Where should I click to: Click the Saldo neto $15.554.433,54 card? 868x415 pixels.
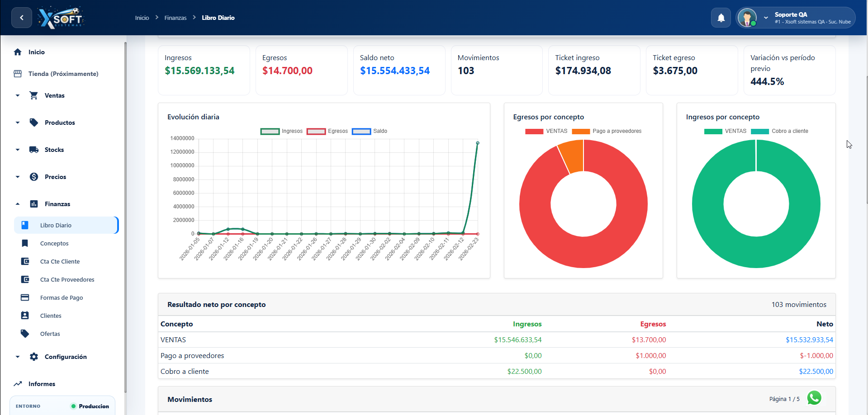[x=399, y=70]
